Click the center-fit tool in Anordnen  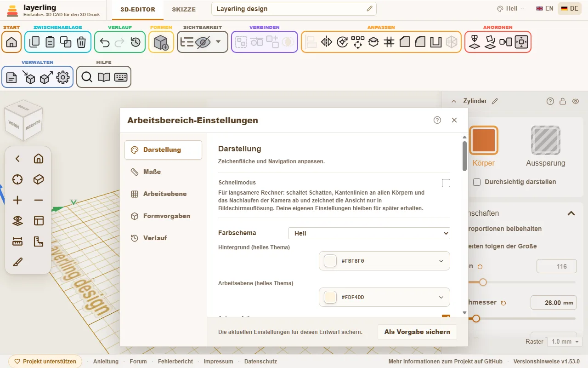coord(521,42)
